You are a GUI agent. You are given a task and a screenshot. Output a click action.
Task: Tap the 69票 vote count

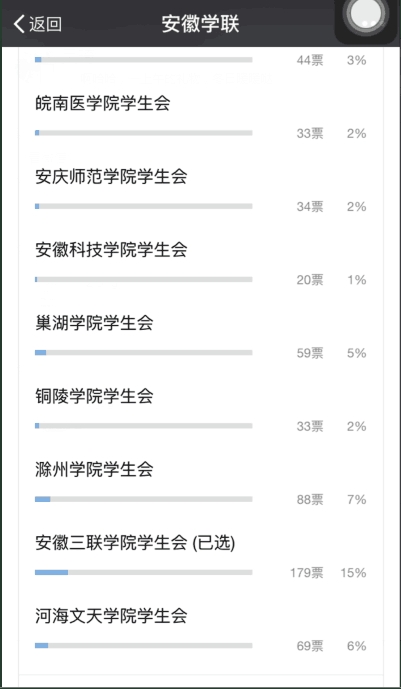coord(310,646)
